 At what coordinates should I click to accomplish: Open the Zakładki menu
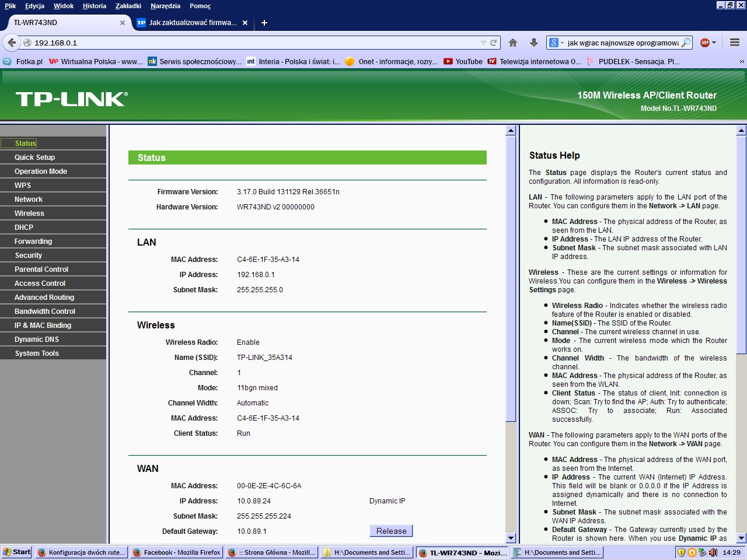(128, 6)
